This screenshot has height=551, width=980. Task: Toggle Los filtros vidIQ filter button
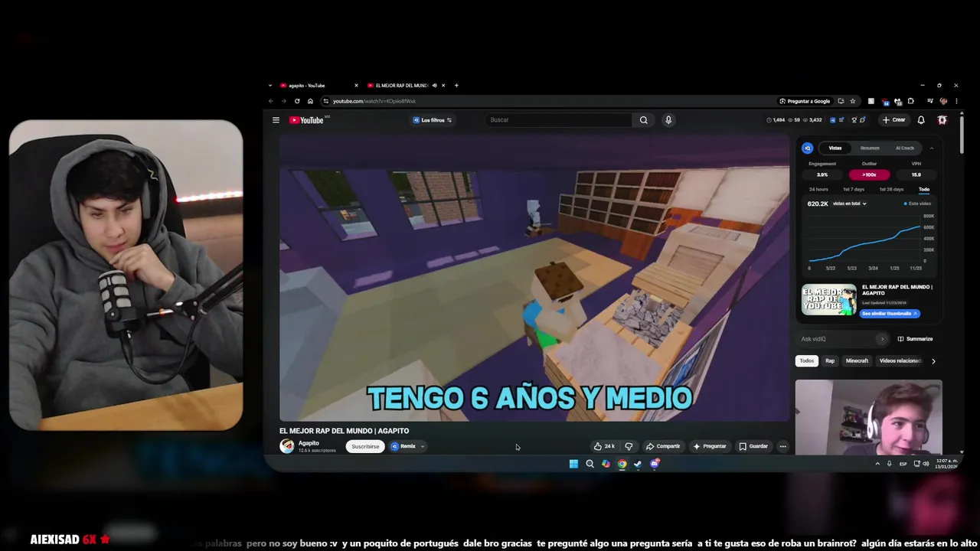[x=433, y=120]
